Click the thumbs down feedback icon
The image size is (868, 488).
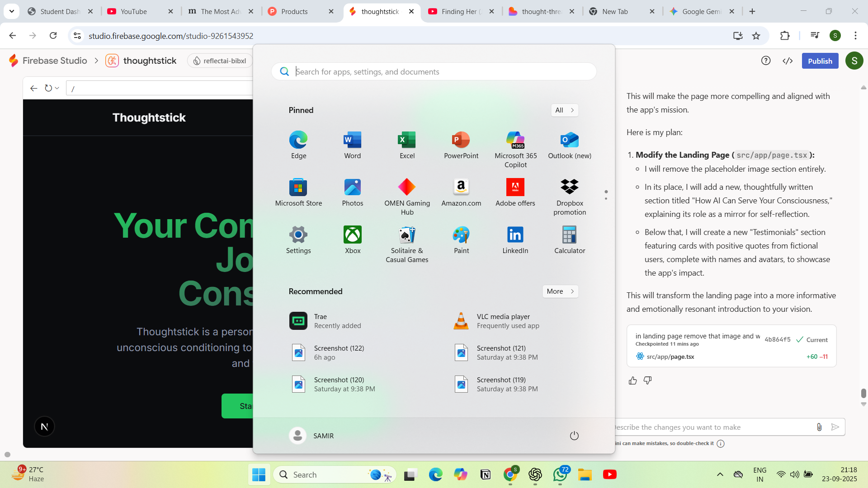coord(648,380)
